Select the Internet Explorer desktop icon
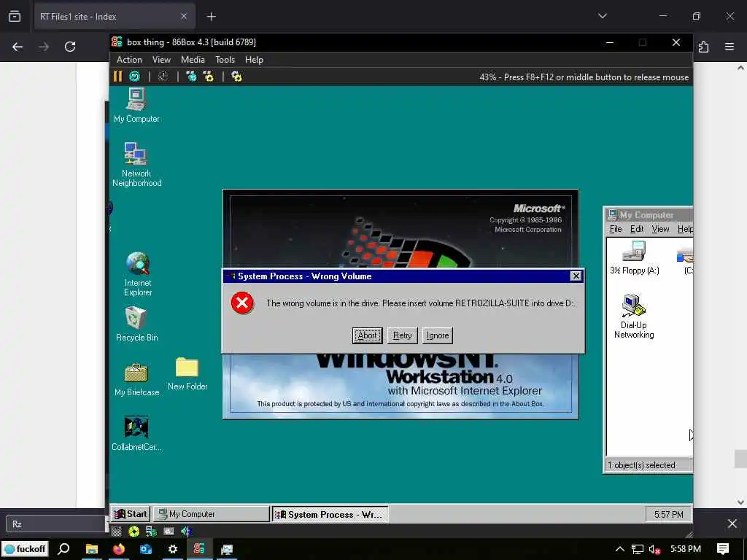 [x=138, y=274]
